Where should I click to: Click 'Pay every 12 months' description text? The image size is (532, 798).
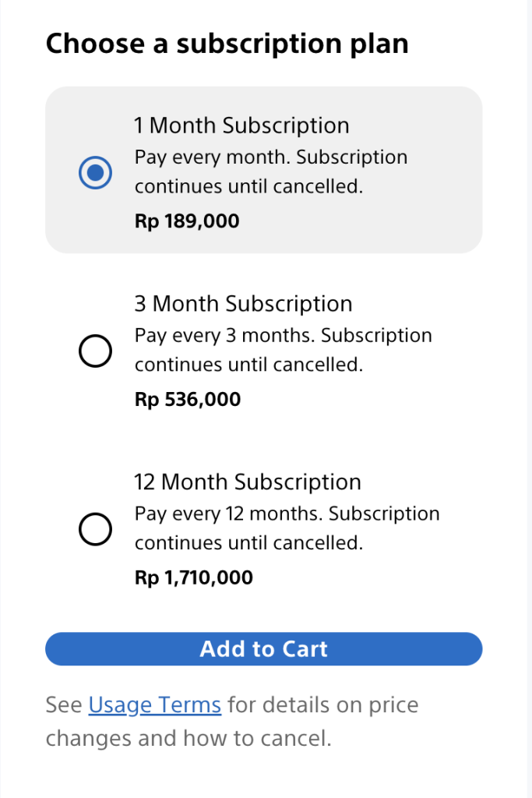228,513
